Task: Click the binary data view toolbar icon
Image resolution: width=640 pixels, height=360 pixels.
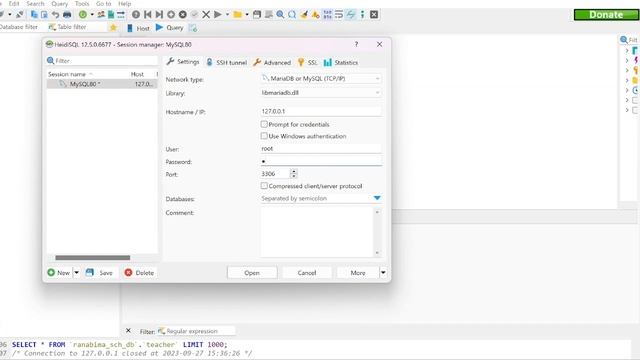Action: click(x=327, y=15)
